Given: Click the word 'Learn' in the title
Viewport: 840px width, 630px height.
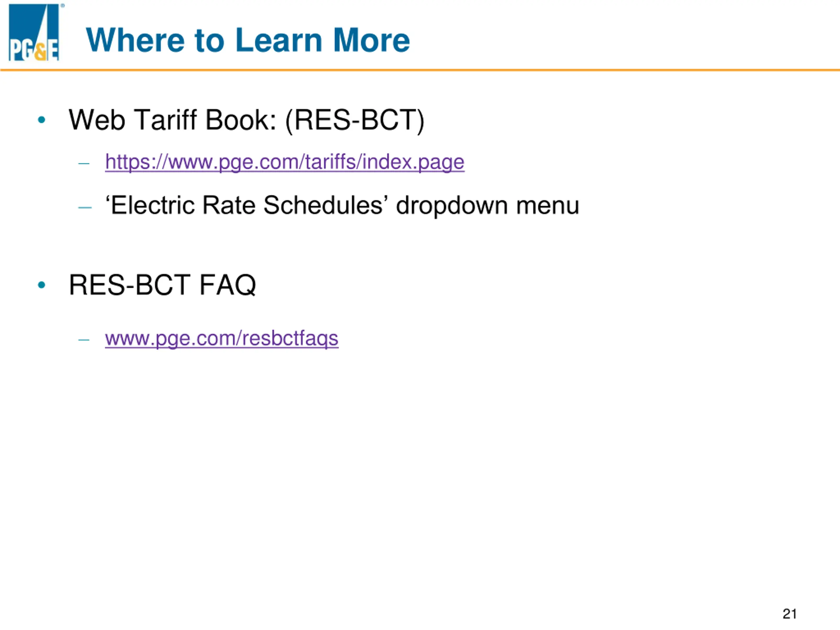Looking at the screenshot, I should pos(279,40).
